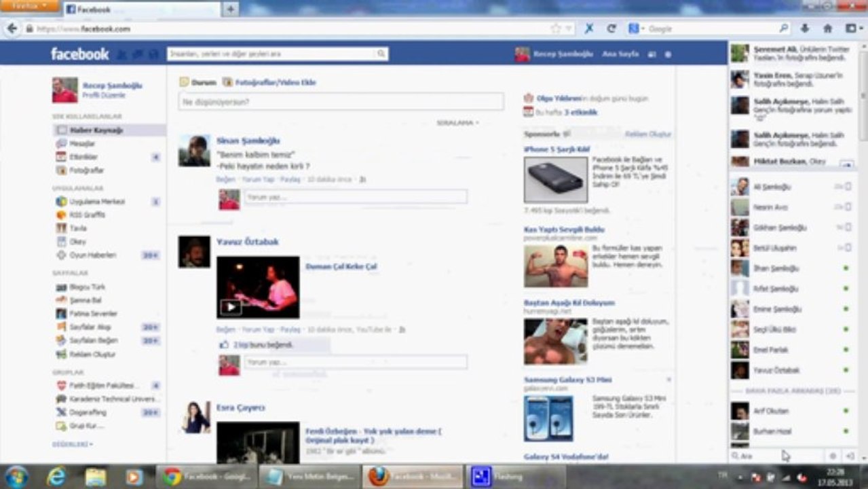Expand the DİĞERLERİ section in left sidebar
This screenshot has height=489, width=868.
click(73, 444)
